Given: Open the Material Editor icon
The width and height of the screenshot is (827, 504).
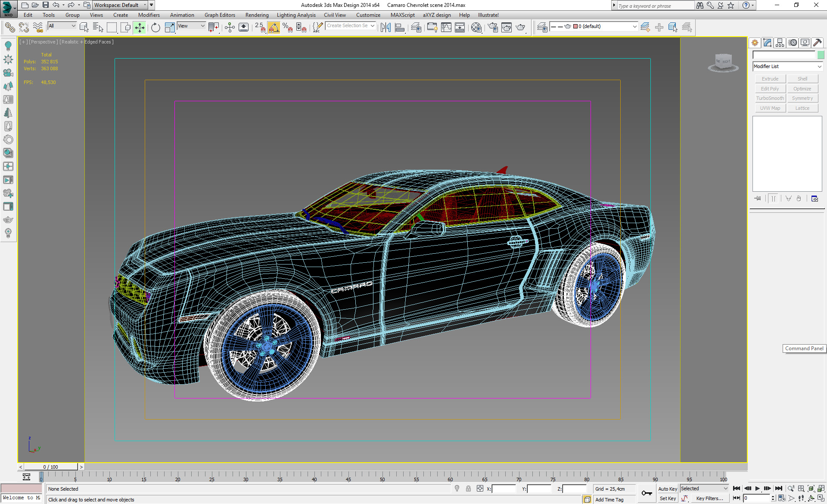Looking at the screenshot, I should (476, 28).
